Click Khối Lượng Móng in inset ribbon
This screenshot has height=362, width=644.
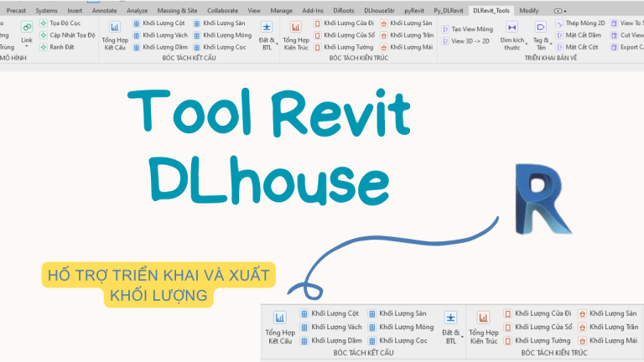point(401,327)
